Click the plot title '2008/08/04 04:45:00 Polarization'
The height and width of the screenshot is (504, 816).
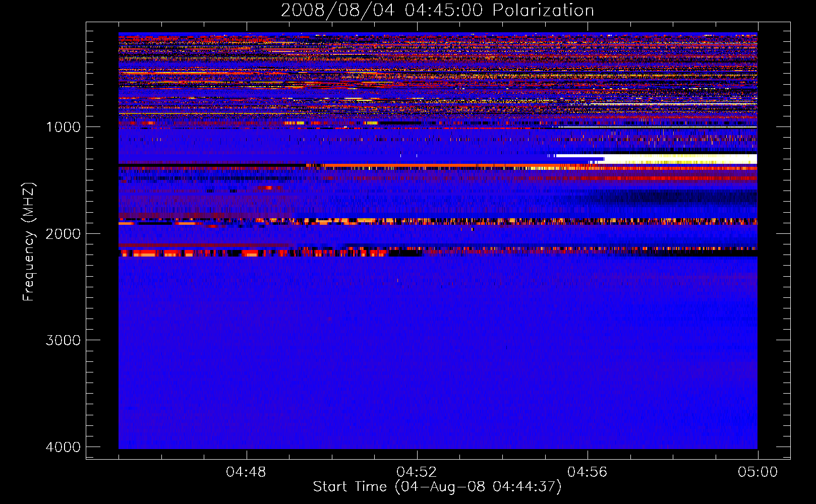tap(437, 10)
